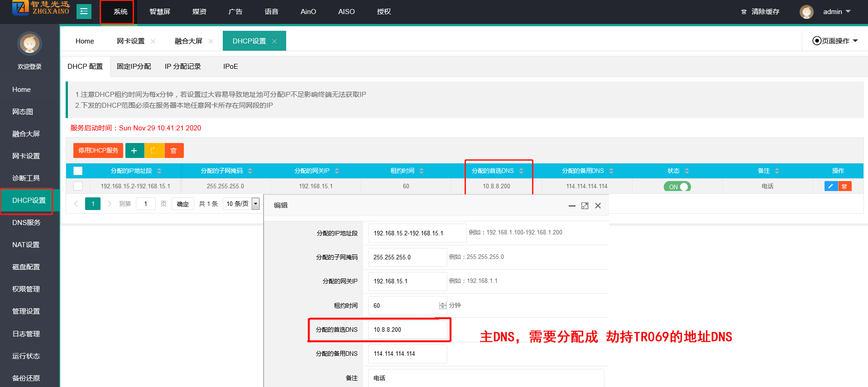The height and width of the screenshot is (387, 868).
Task: Open the 智慧屏 top menu item
Action: tap(160, 12)
